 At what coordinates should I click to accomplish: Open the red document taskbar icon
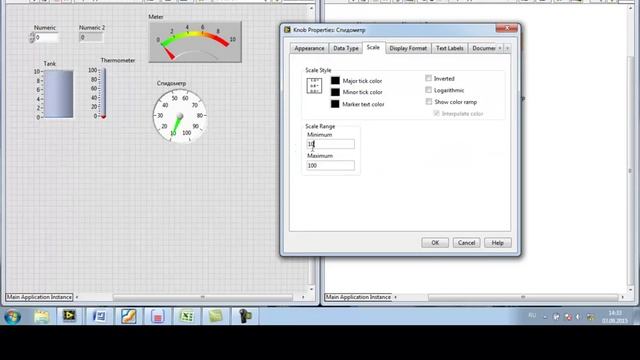coord(158,316)
